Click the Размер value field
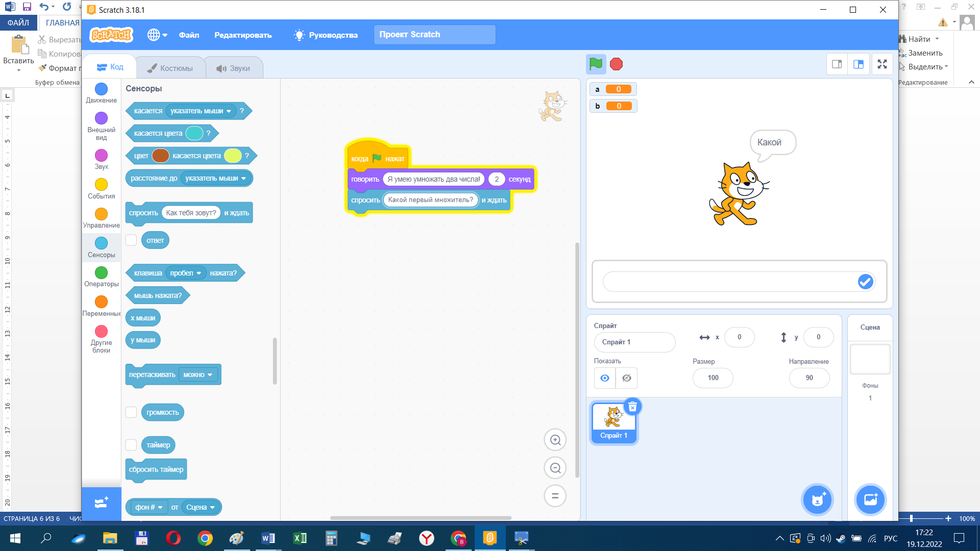Viewport: 980px width, 551px height. tap(713, 378)
